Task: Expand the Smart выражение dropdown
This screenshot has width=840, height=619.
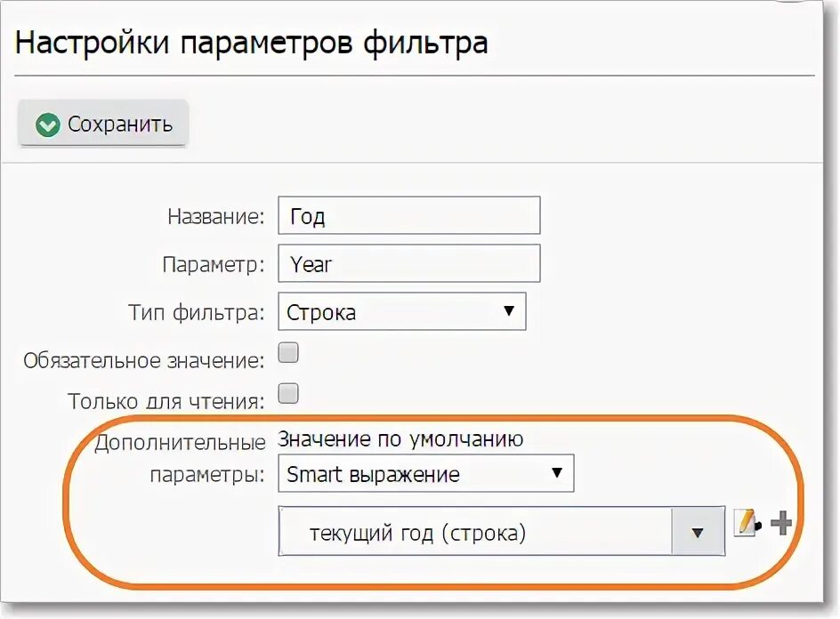Action: (425, 474)
